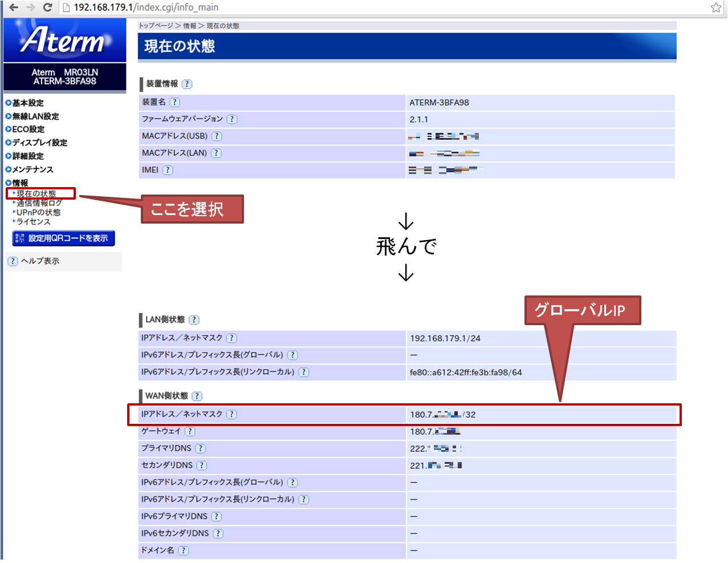
Task: Collapse the 情報 menu
Action: [17, 183]
